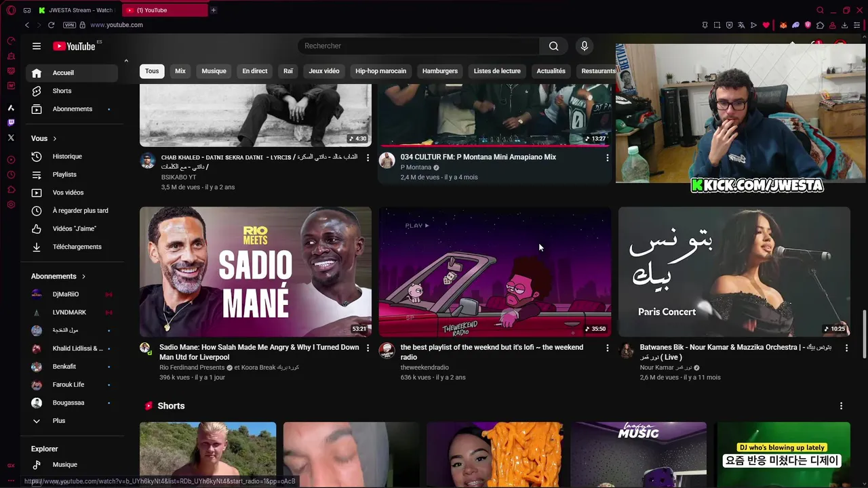The image size is (868, 488).
Task: Open theweekendradio channel name link
Action: [x=425, y=368]
